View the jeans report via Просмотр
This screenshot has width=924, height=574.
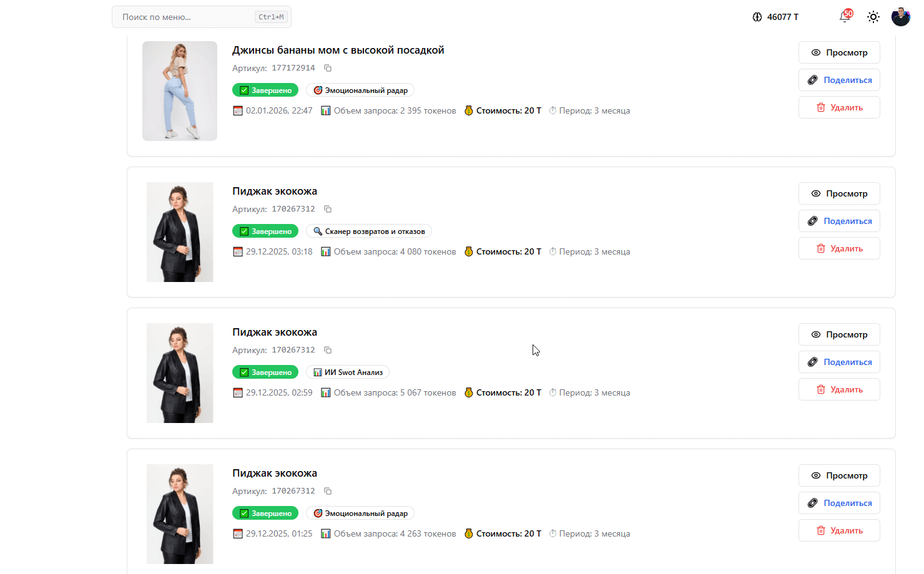(839, 52)
